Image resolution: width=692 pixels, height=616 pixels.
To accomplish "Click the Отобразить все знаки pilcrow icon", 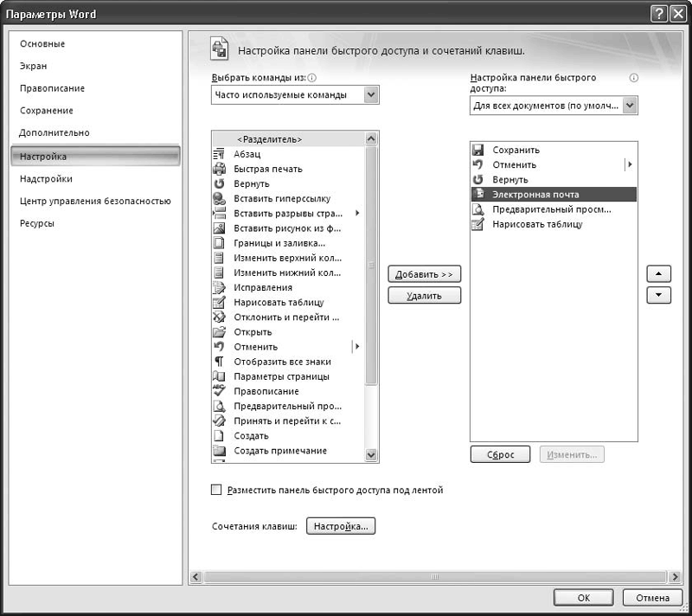I will click(x=219, y=362).
